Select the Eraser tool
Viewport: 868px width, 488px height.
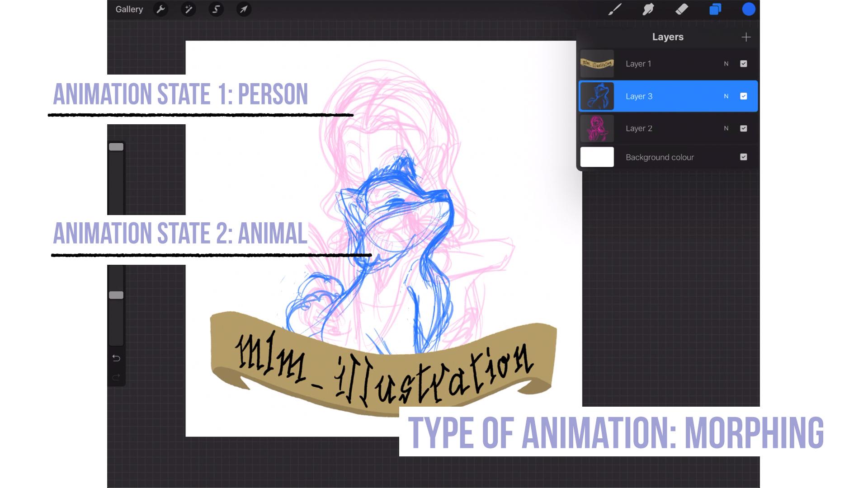coord(682,9)
